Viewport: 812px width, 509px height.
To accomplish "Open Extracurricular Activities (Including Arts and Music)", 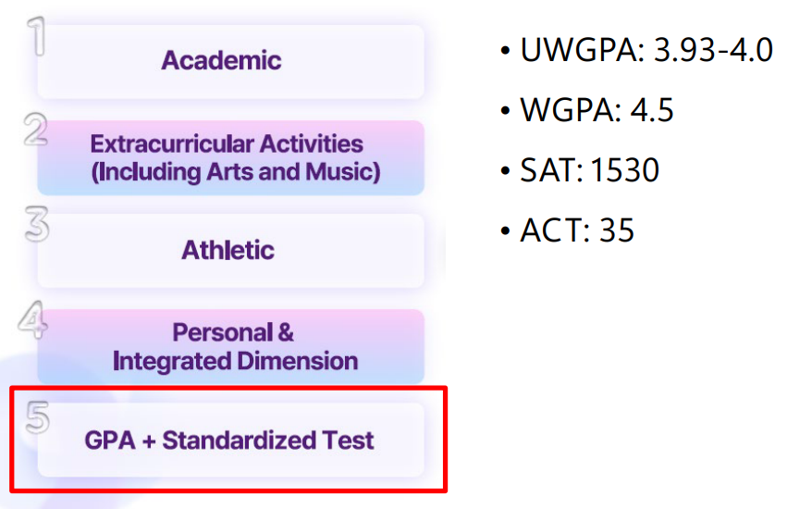I will pyautogui.click(x=235, y=157).
